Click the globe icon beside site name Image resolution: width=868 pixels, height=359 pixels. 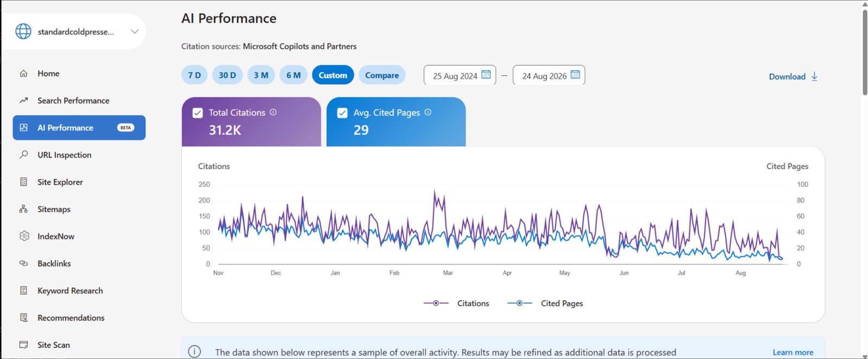click(23, 32)
